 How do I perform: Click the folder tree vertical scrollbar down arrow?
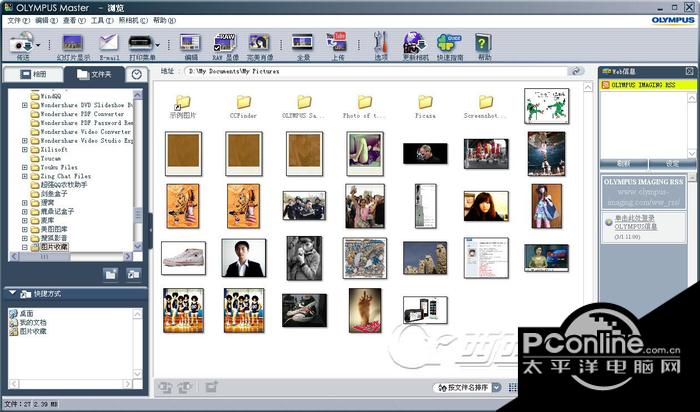138,246
